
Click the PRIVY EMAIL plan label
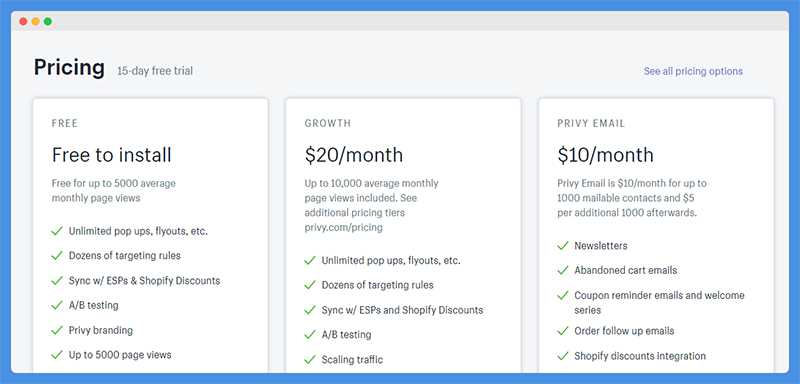point(591,123)
